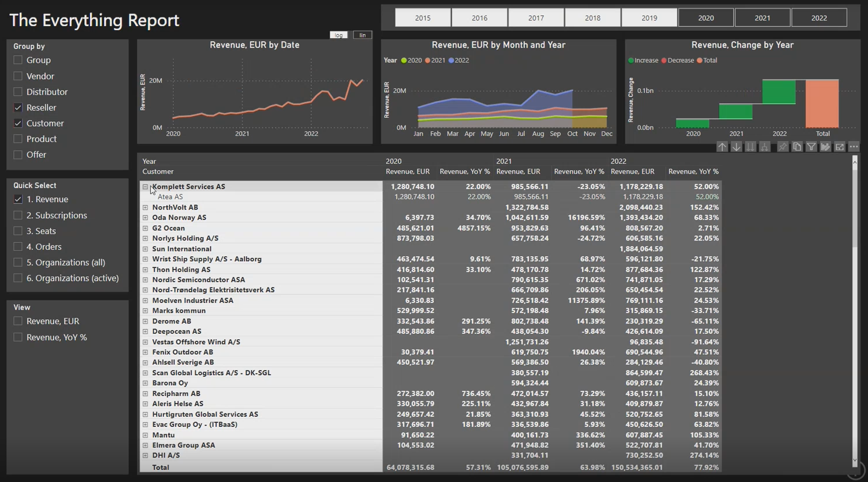Expand Sun International row
Screen dimensions: 868x482
145,249
